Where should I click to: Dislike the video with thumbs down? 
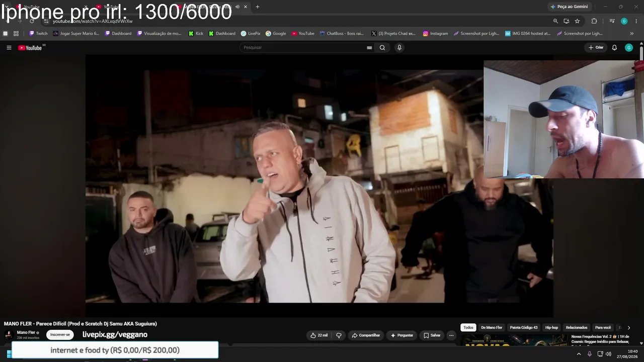tap(339, 335)
